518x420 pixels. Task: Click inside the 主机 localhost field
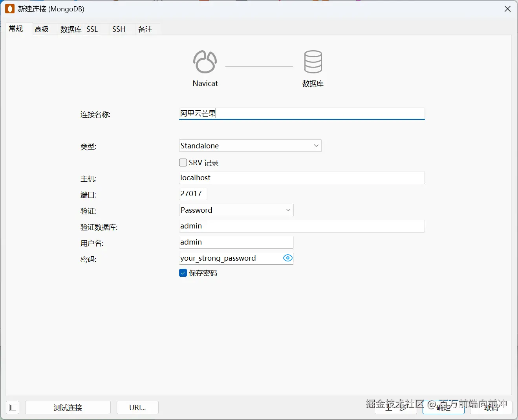pyautogui.click(x=301, y=177)
